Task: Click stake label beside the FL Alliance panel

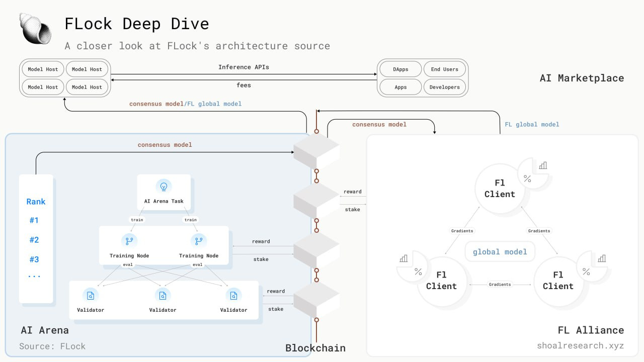Action: 352,209
